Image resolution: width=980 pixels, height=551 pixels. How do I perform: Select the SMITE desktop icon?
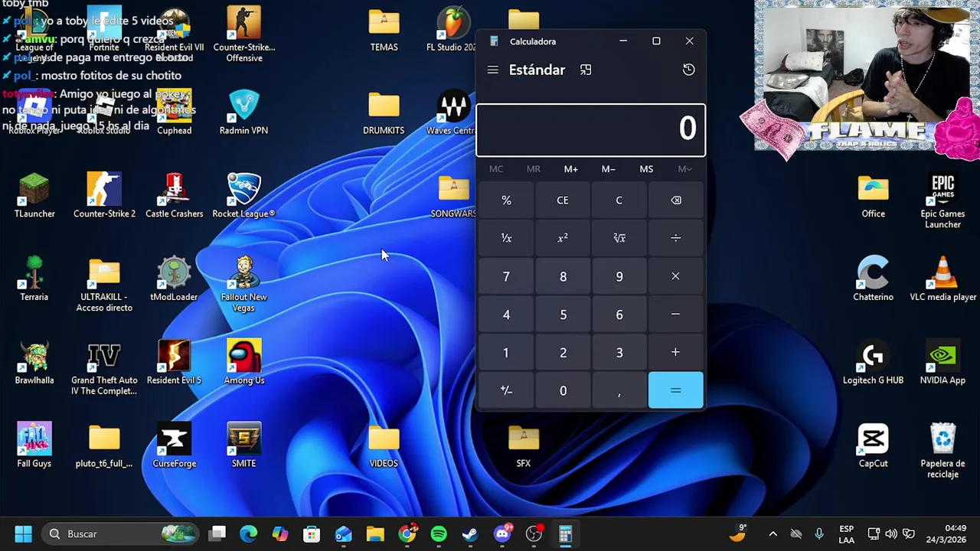click(243, 445)
